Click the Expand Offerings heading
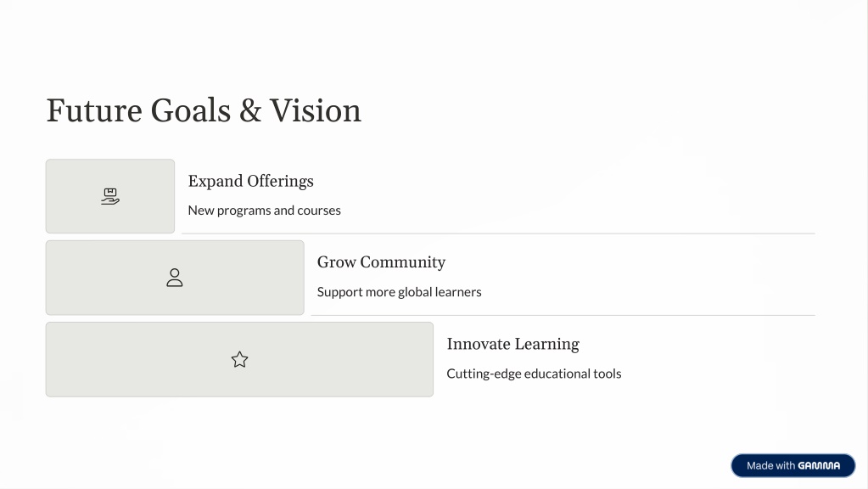This screenshot has width=868, height=489. pyautogui.click(x=251, y=181)
